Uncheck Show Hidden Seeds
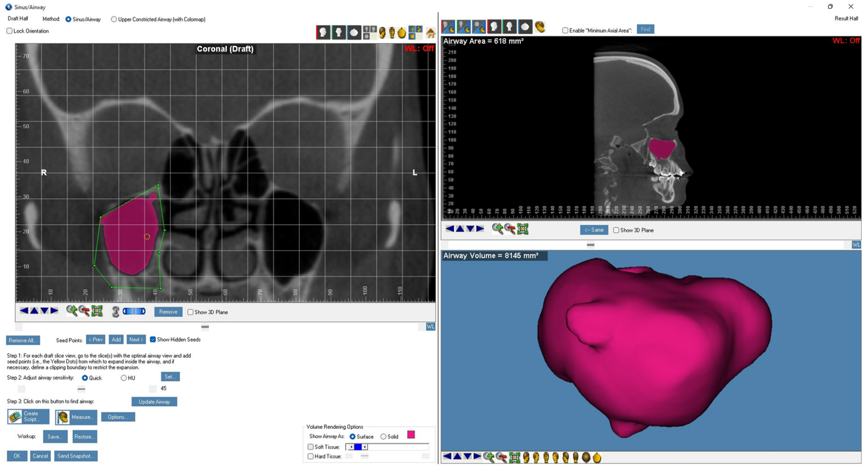The width and height of the screenshot is (868, 472). click(x=153, y=340)
